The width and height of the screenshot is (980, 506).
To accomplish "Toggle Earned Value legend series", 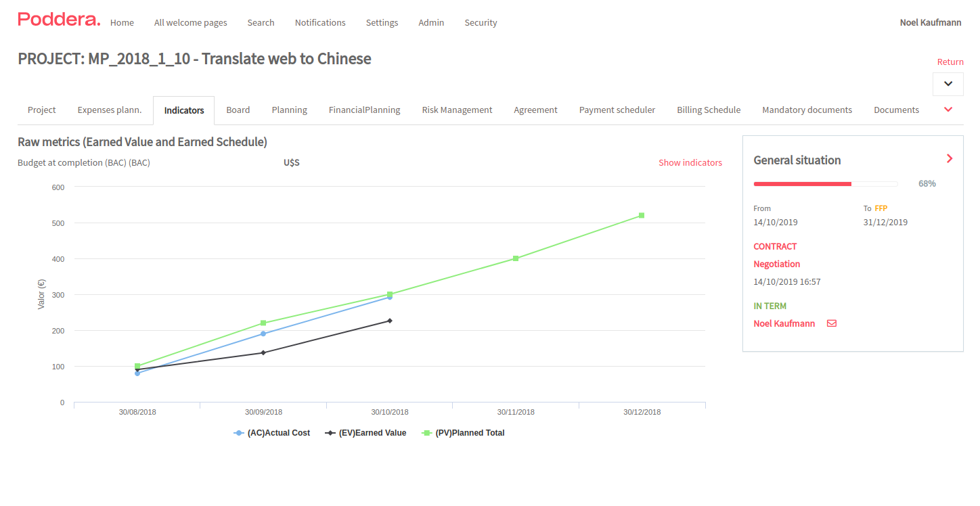I will click(366, 433).
